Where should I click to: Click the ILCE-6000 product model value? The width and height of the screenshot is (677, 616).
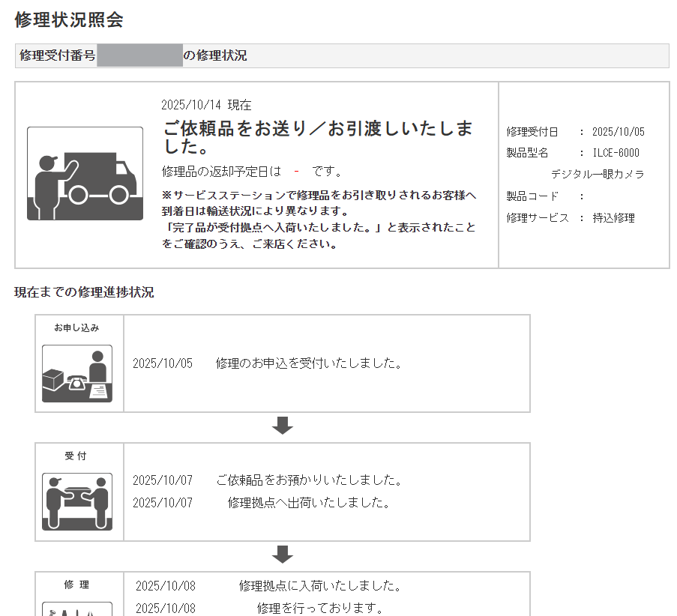616,153
